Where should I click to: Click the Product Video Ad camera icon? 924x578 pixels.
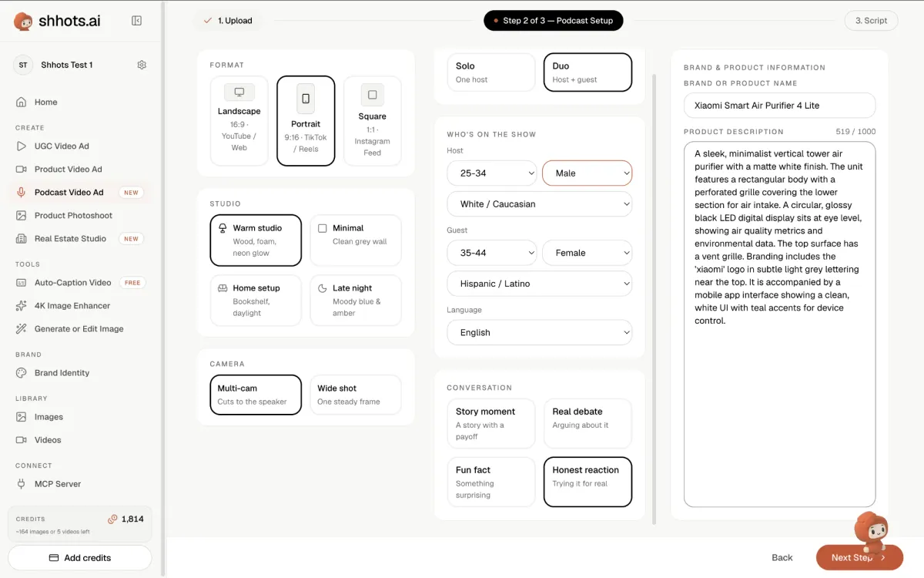[22, 169]
